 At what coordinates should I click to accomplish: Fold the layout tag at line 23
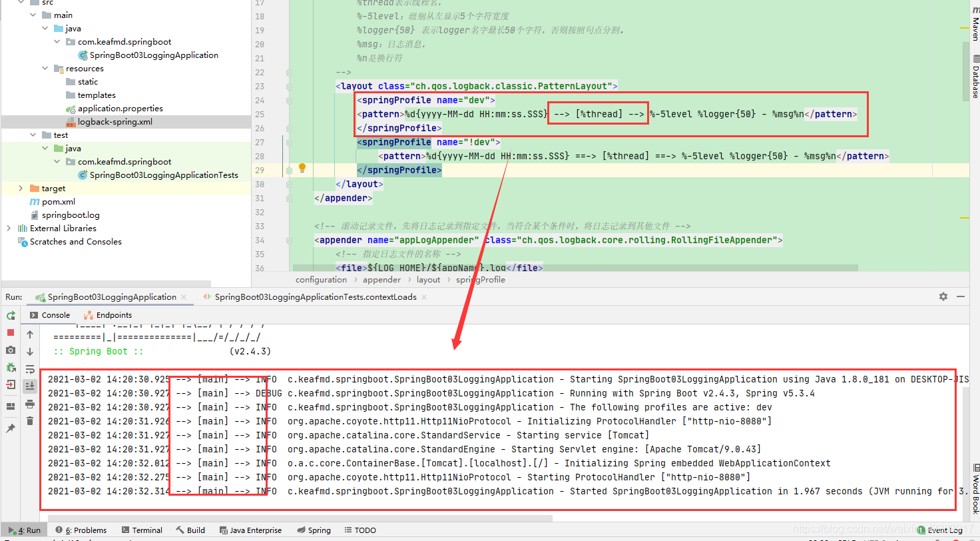pos(288,86)
